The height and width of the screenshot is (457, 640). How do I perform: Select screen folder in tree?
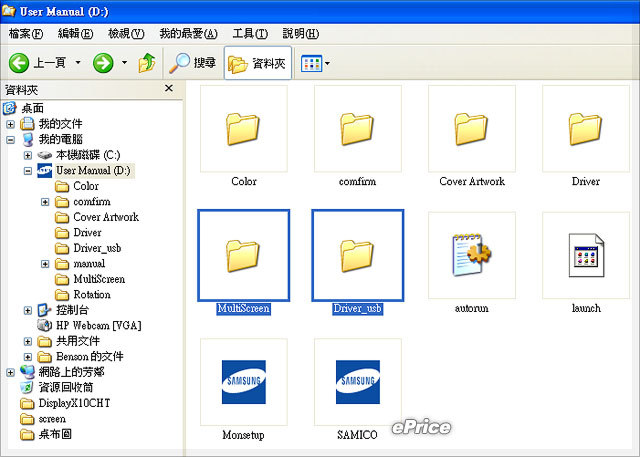pyautogui.click(x=52, y=419)
